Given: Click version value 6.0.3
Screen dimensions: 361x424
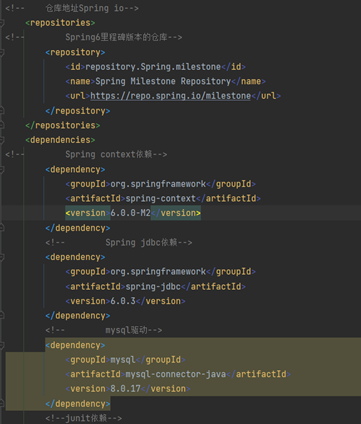Looking at the screenshot, I should 123,301.
